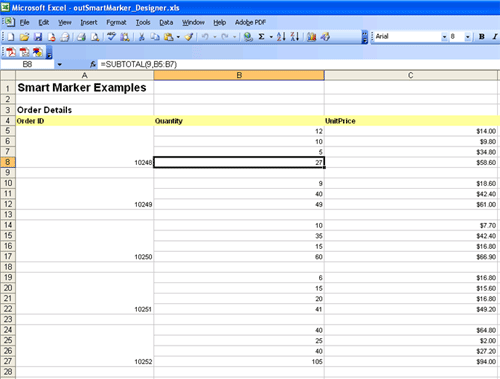The width and height of the screenshot is (500, 379).
Task: Activate the Format Painter brush icon
Action: coord(189,37)
